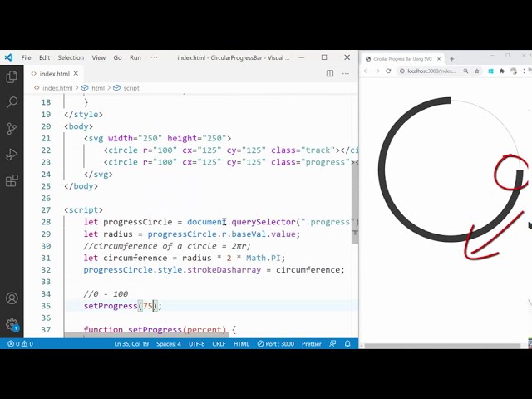
Task: Click the browser address bar localhost:3000
Action: coord(431,71)
